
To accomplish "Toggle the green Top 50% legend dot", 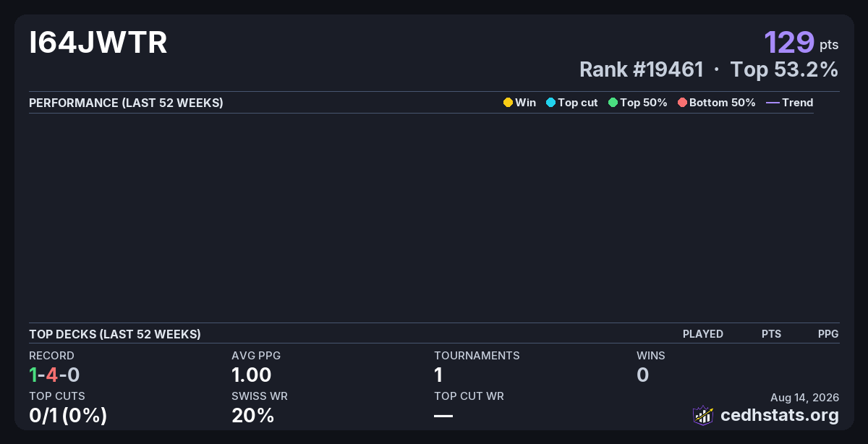I will pos(613,103).
